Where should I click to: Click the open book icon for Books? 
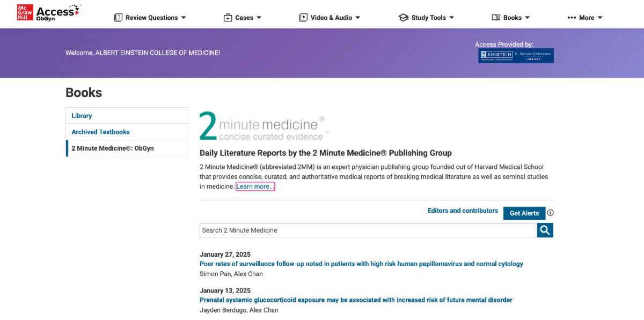pos(496,18)
